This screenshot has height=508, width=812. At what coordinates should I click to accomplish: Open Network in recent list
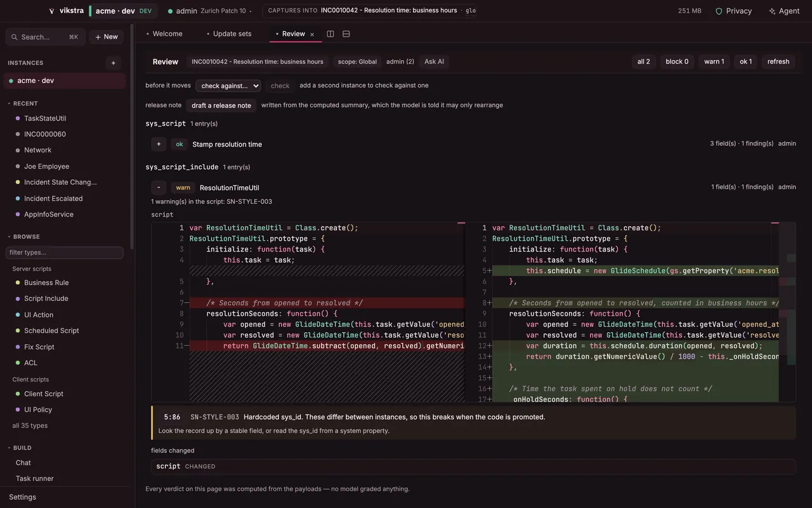(37, 150)
